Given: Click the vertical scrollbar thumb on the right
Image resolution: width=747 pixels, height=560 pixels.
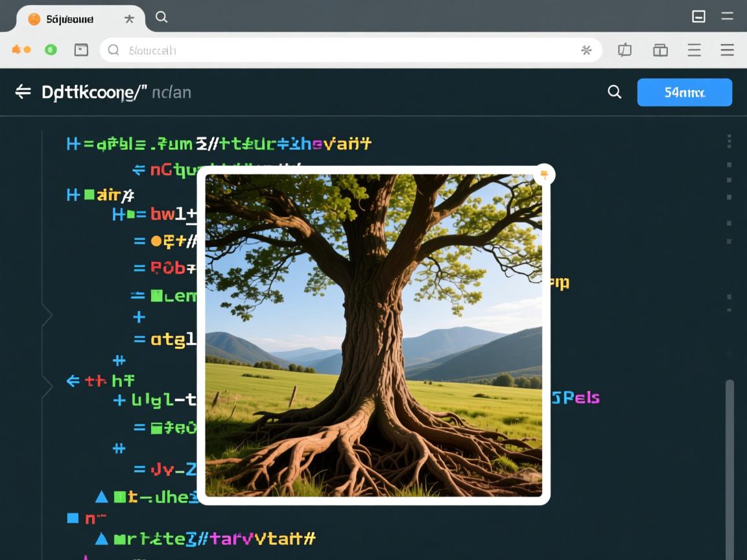Looking at the screenshot, I should (x=729, y=467).
